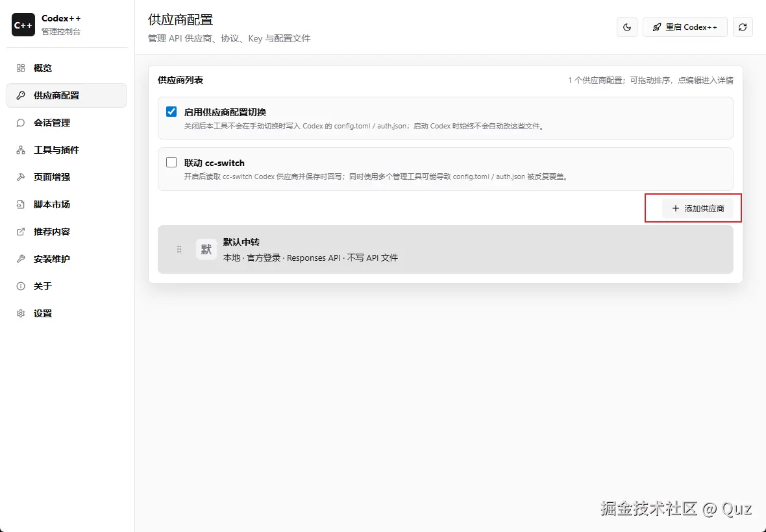Click the 添加供应商 button

698,208
